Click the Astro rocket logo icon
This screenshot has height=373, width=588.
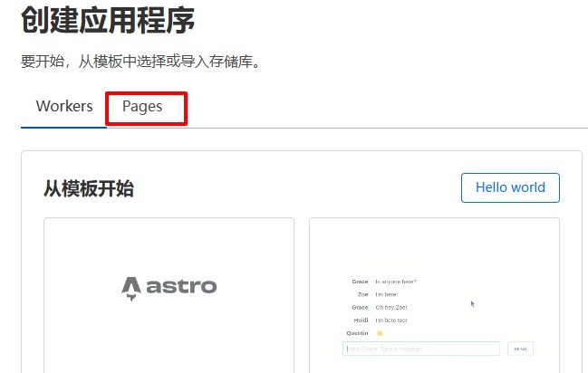[x=131, y=289]
